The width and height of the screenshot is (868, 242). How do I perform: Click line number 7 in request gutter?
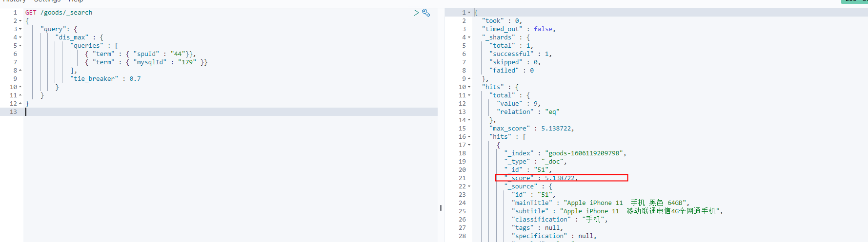[15, 62]
